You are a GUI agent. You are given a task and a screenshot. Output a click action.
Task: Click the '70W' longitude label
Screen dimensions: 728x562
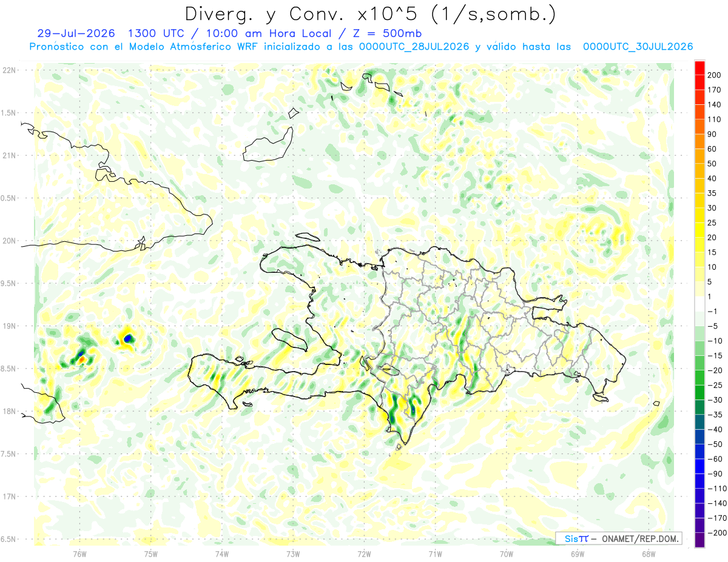pyautogui.click(x=506, y=554)
